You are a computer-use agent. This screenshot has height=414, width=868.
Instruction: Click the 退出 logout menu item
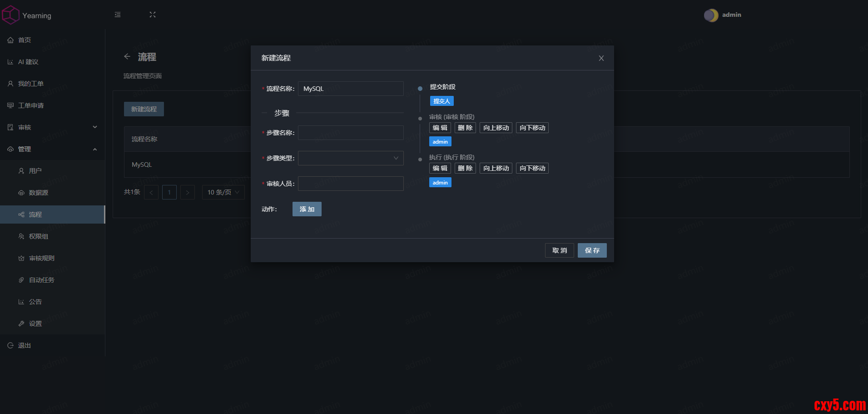point(53,345)
